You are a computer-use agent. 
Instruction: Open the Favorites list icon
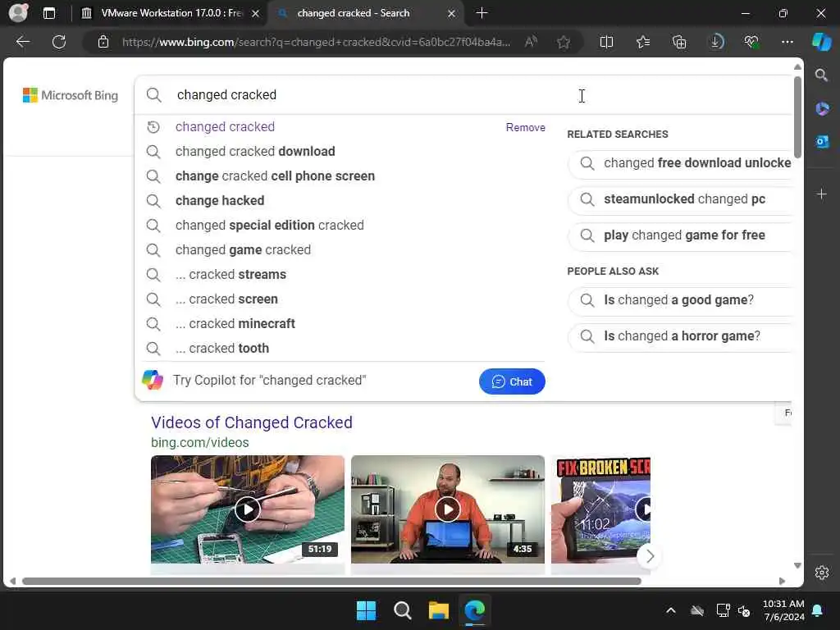(x=643, y=42)
